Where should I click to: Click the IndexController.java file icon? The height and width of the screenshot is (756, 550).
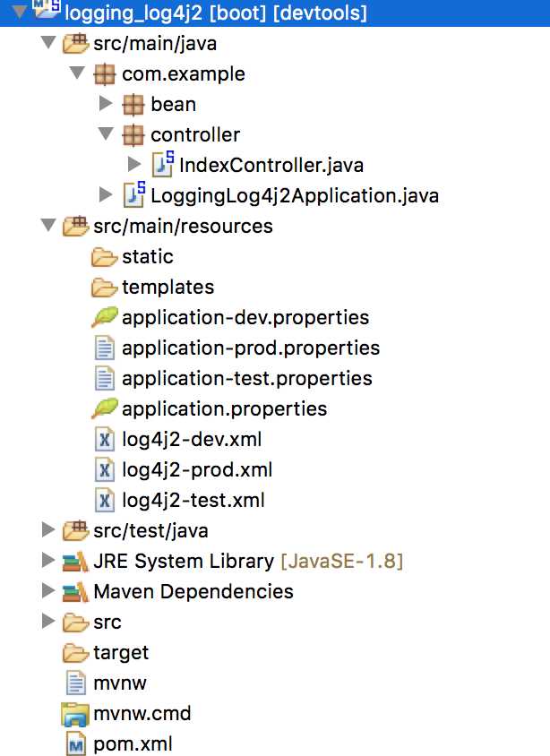(x=163, y=164)
